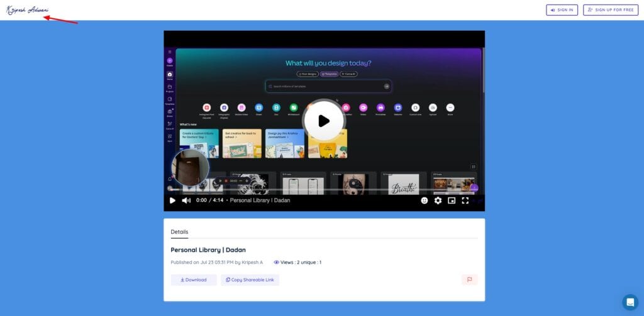Open the chat support bubble
Image resolution: width=644 pixels, height=316 pixels.
630,302
